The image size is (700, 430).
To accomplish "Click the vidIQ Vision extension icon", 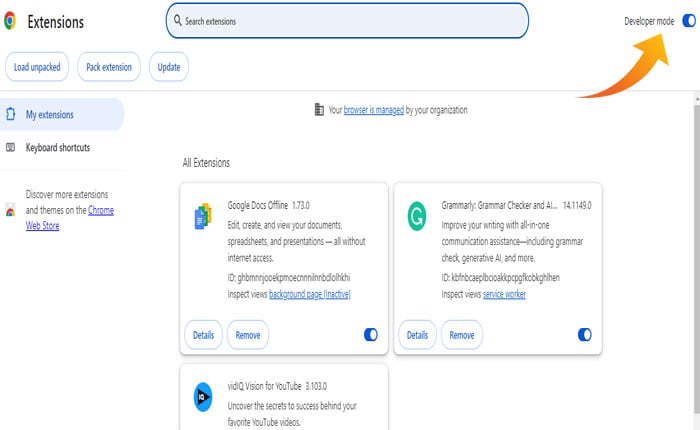I will tap(203, 397).
